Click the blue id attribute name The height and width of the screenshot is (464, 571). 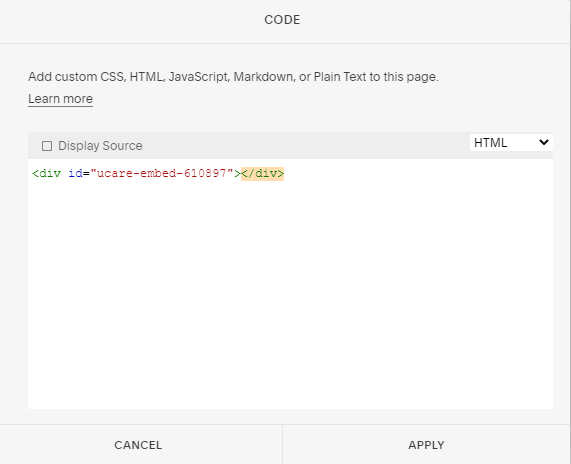(75, 173)
